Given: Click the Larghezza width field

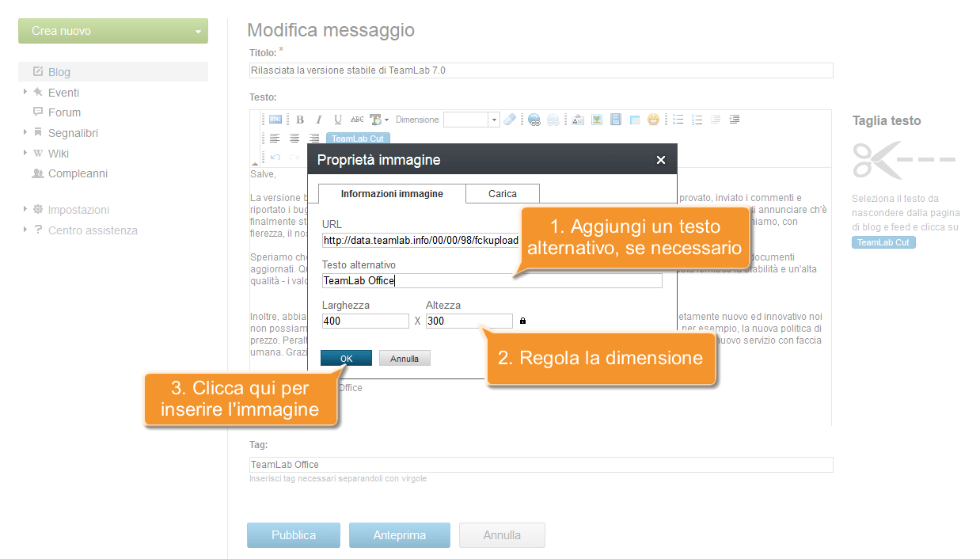Looking at the screenshot, I should 365,321.
